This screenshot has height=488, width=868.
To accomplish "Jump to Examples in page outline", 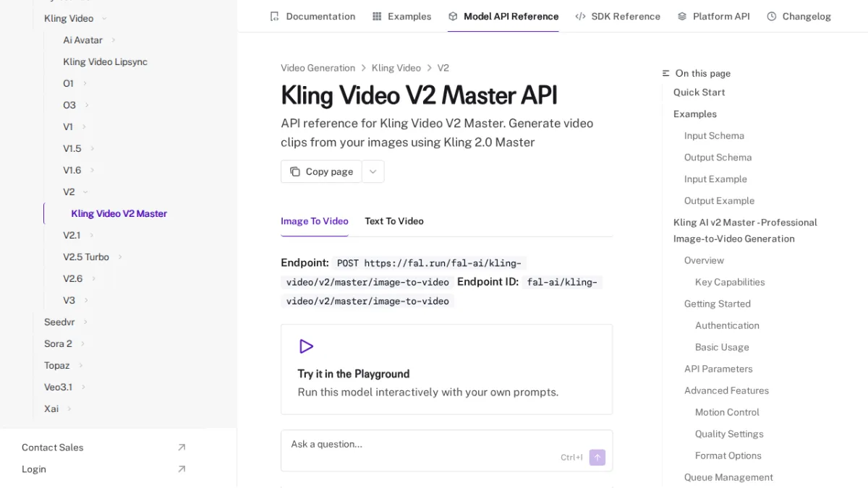I will click(x=695, y=114).
